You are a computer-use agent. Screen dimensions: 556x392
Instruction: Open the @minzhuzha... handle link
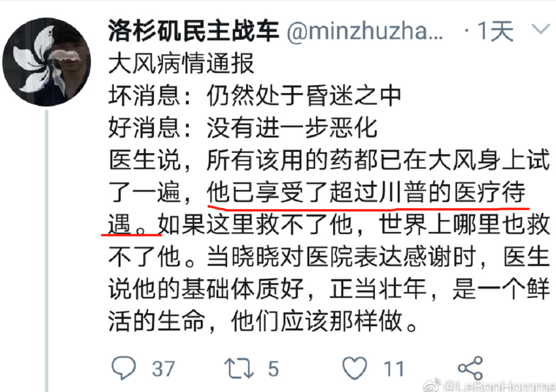[365, 31]
